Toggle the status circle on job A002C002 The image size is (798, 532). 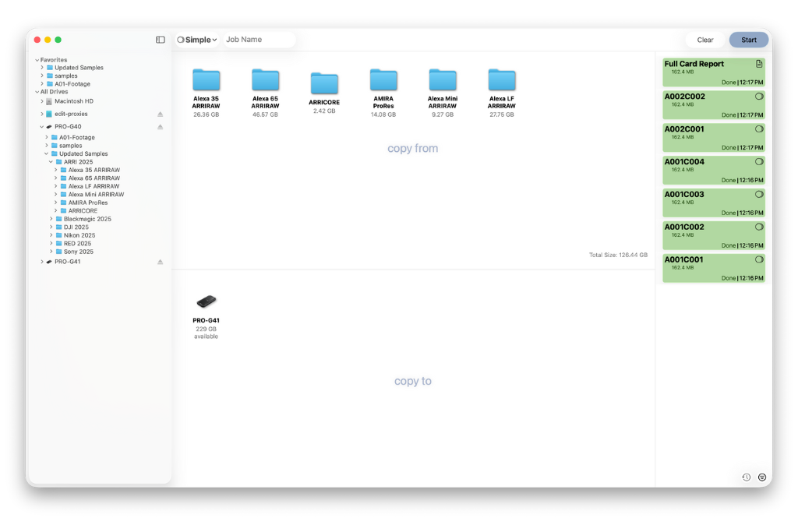[x=759, y=97]
